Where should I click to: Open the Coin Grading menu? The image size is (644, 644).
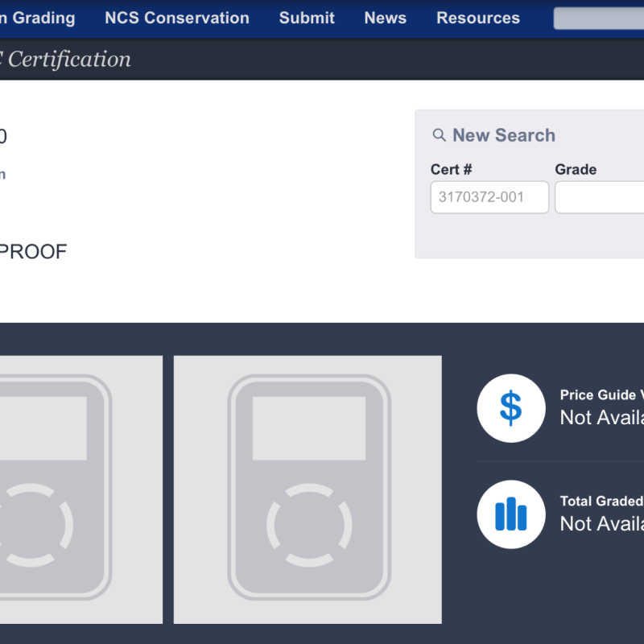[36, 18]
